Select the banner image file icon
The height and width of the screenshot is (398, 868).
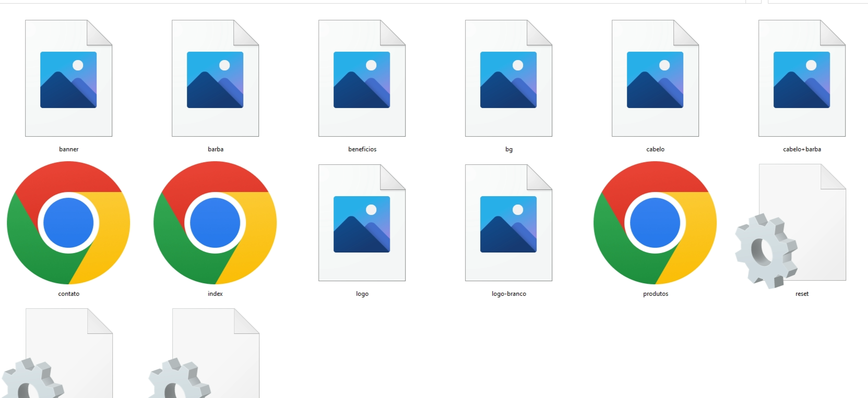[x=68, y=78]
